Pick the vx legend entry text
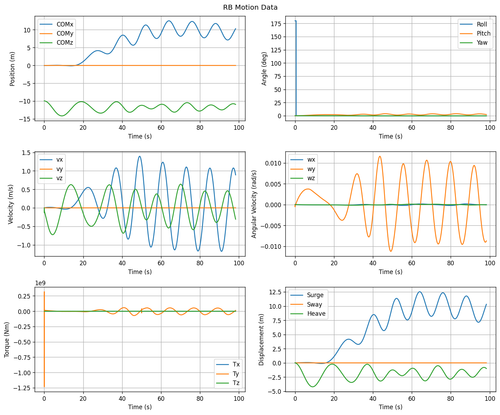Viewport: 500px width, 415px height. point(60,160)
